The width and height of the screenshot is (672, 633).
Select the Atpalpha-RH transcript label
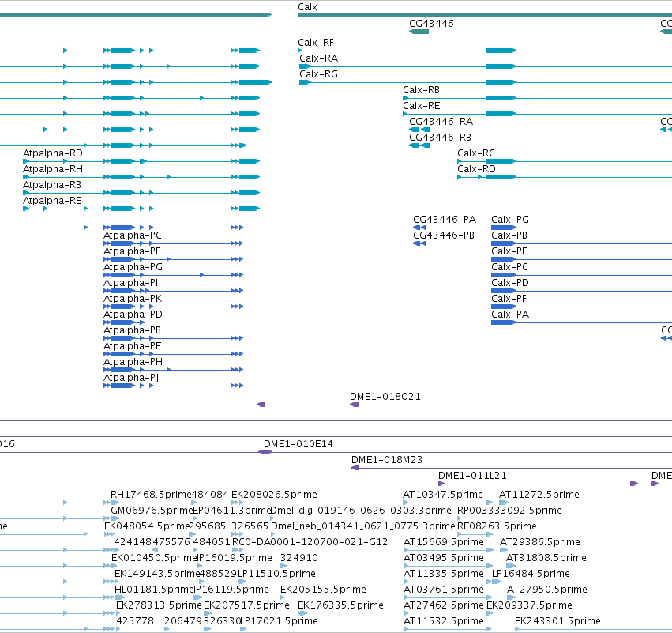(53, 169)
